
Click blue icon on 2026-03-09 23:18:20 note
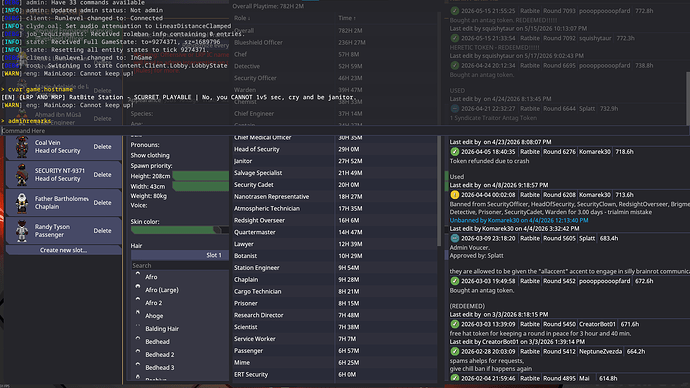click(x=455, y=238)
